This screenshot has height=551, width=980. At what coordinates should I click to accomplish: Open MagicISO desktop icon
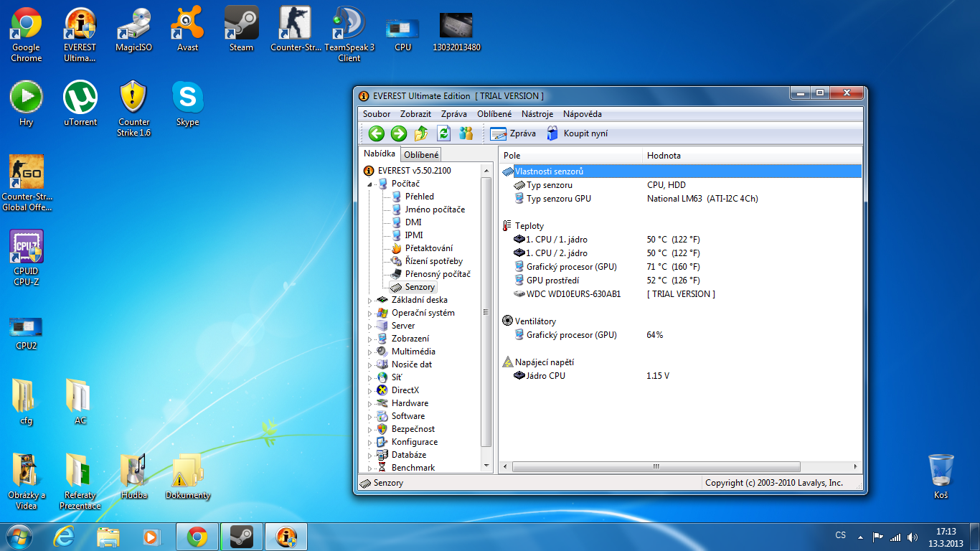pos(133,30)
